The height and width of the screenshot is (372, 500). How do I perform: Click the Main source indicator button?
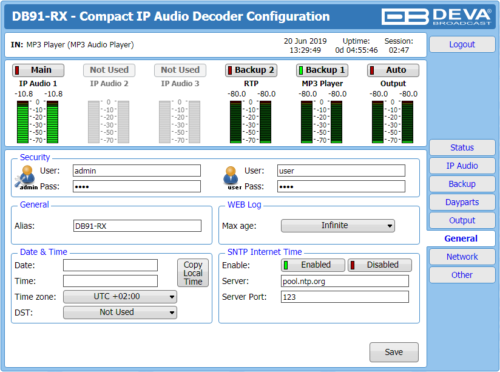38,70
